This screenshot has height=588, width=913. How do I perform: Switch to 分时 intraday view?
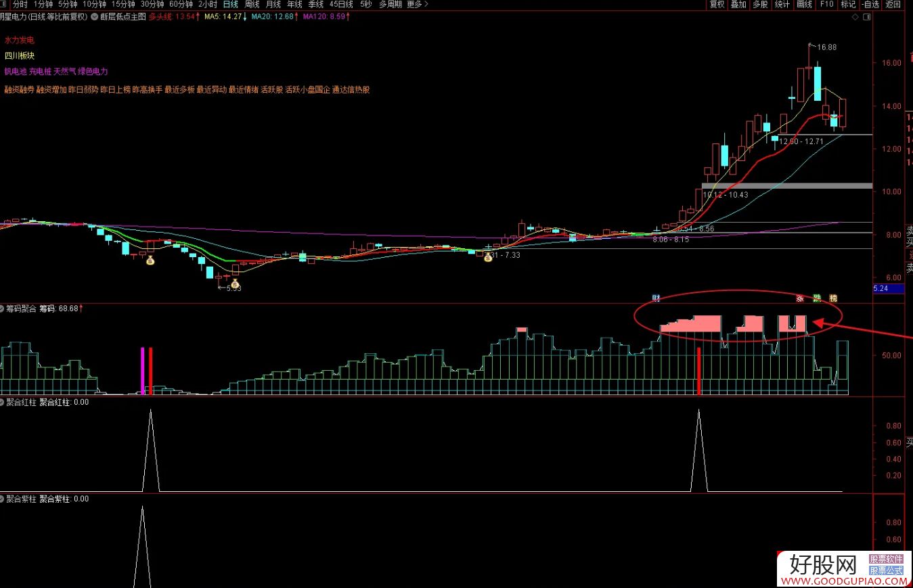click(x=20, y=4)
